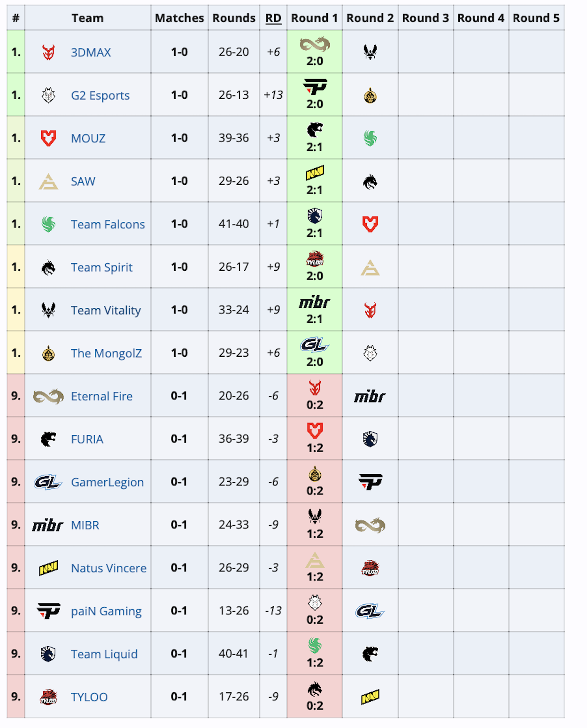Screen dimensions: 587x728
Task: Click the FURIA panther logo
Action: pos(47,438)
